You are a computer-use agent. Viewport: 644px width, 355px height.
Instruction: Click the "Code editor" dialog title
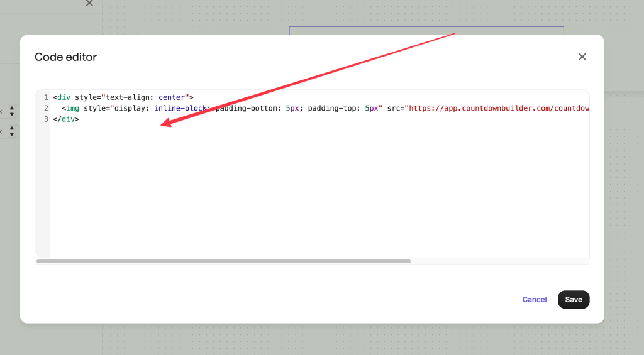click(65, 57)
